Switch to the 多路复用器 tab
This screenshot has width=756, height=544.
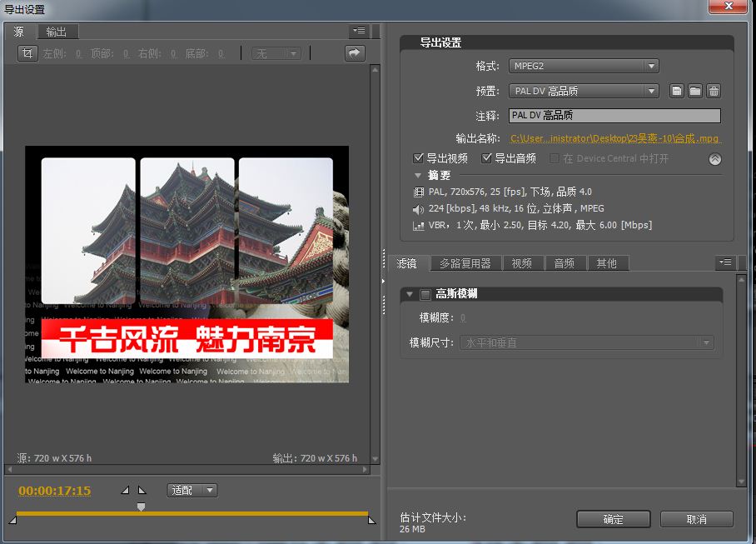[465, 263]
